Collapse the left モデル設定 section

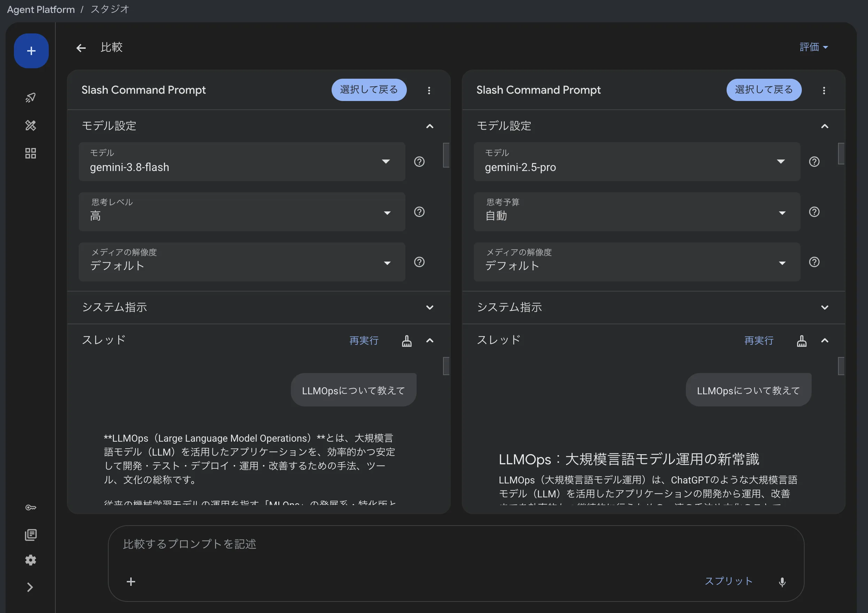pyautogui.click(x=430, y=126)
